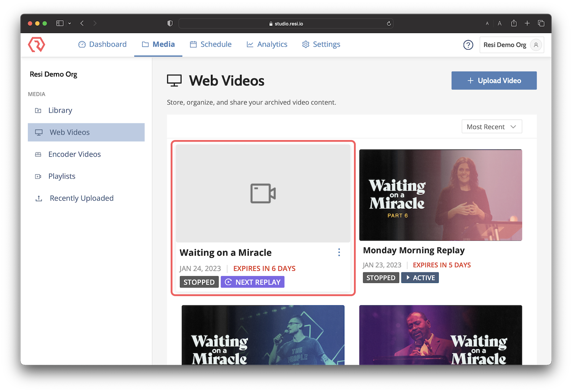
Task: Click the Upload Video button
Action: click(494, 80)
